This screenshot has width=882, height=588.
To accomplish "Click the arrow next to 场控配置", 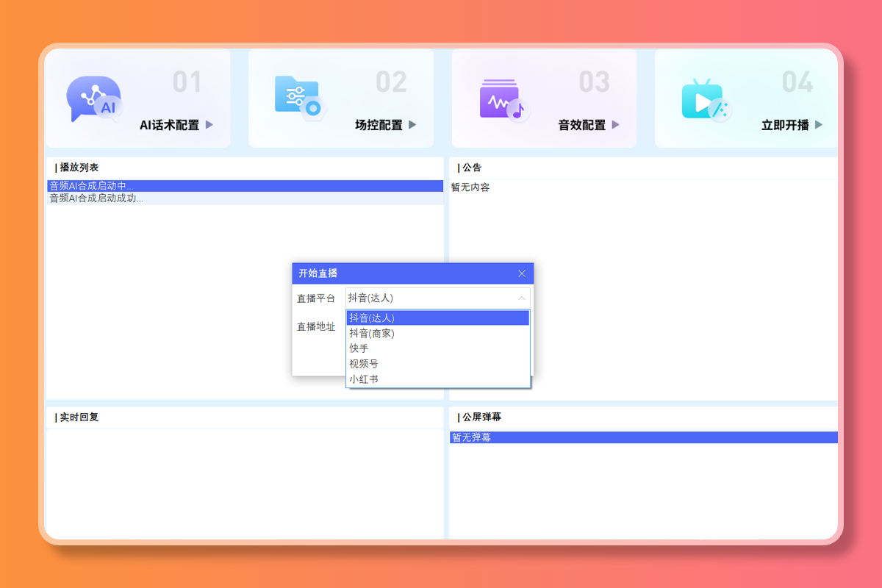I will (412, 125).
